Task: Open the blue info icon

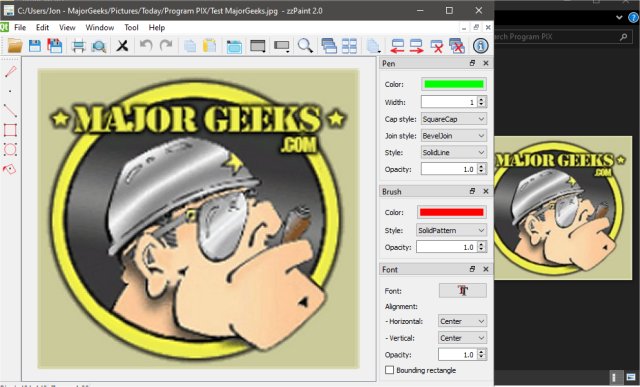Action: click(x=480, y=46)
